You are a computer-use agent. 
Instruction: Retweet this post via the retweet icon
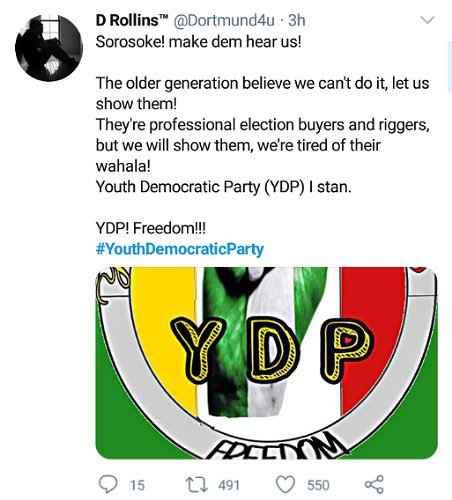197,485
